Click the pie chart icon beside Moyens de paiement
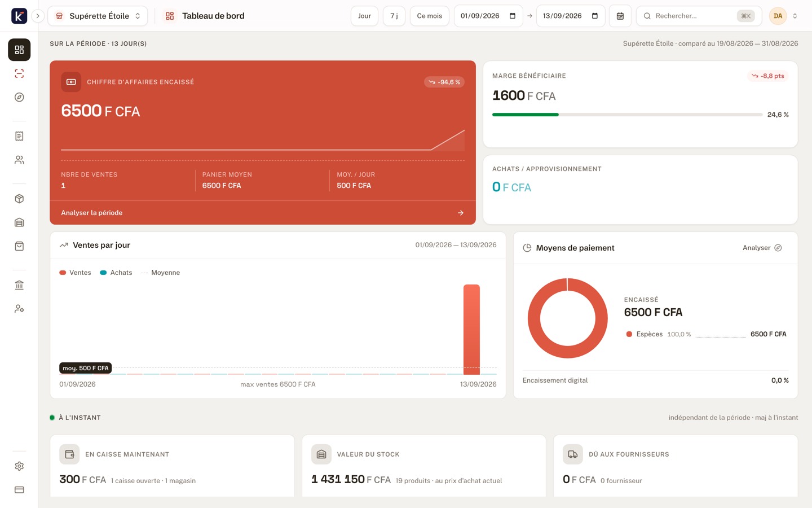 coord(527,248)
